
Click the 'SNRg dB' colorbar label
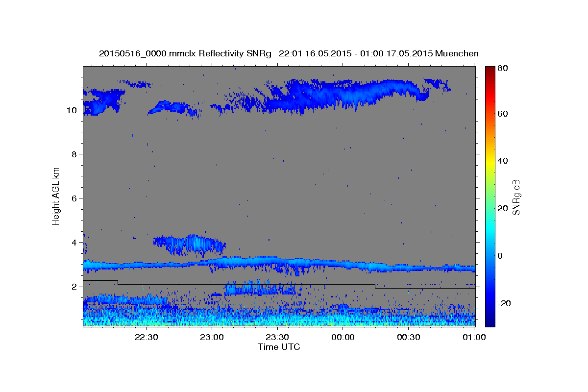coord(516,197)
